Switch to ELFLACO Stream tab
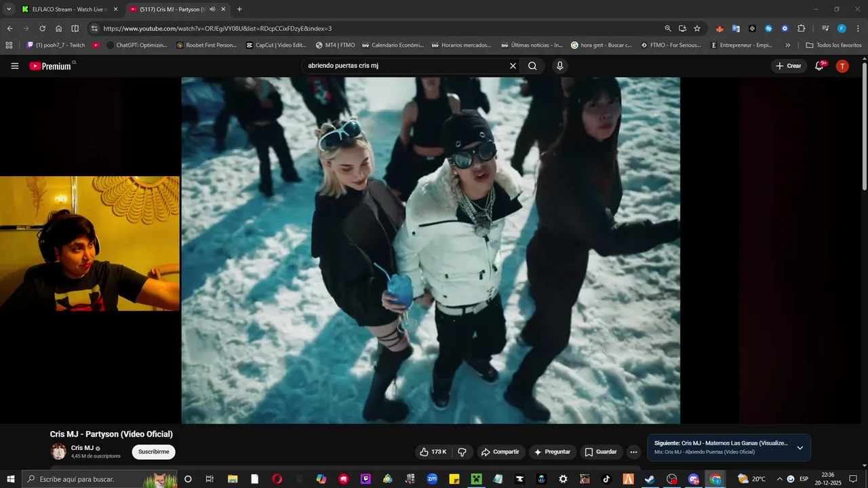The width and height of the screenshot is (868, 488). tap(64, 9)
